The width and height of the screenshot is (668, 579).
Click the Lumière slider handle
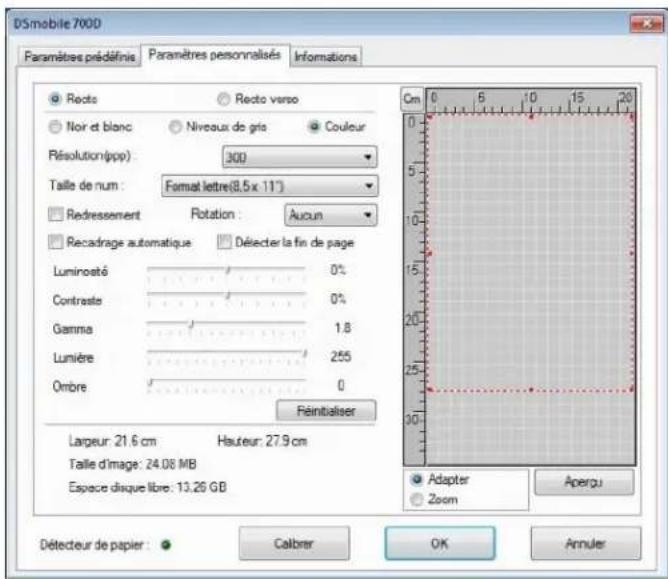point(305,353)
